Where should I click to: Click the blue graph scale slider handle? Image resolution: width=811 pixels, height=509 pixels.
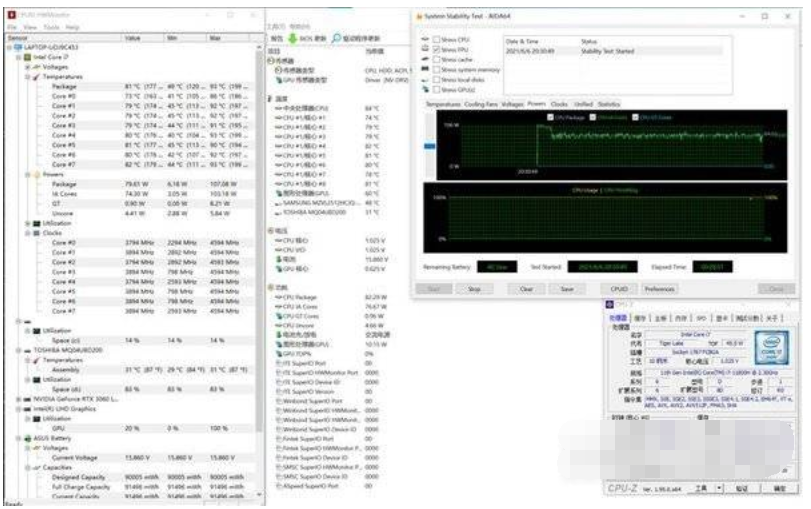coord(430,146)
